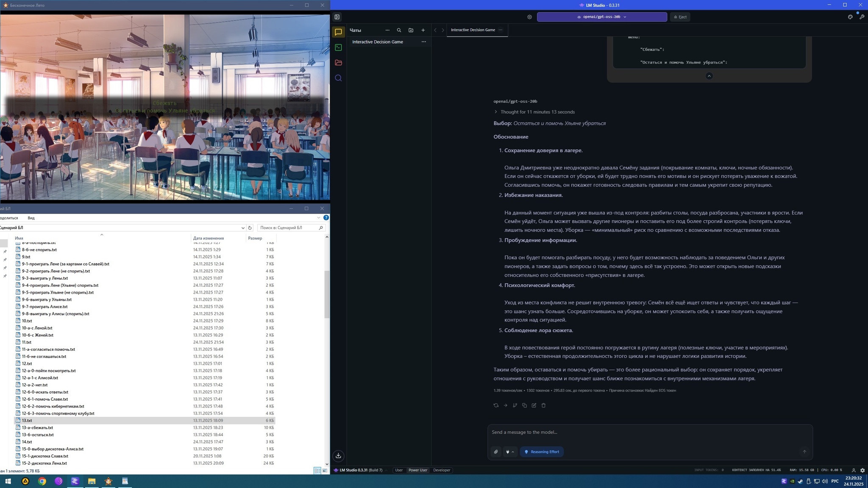Switch to User mode in status bar
The image size is (868, 488).
pos(399,470)
